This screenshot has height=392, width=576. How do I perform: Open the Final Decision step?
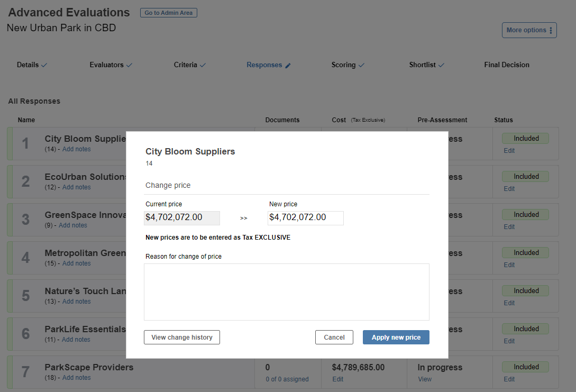[507, 65]
